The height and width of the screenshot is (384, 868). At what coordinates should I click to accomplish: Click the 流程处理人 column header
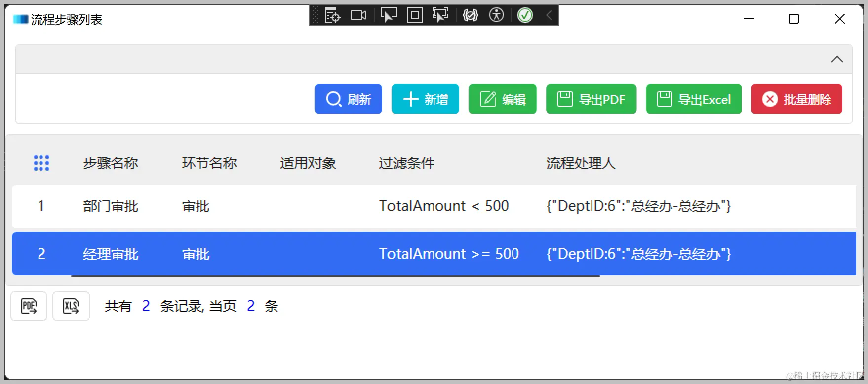[581, 163]
